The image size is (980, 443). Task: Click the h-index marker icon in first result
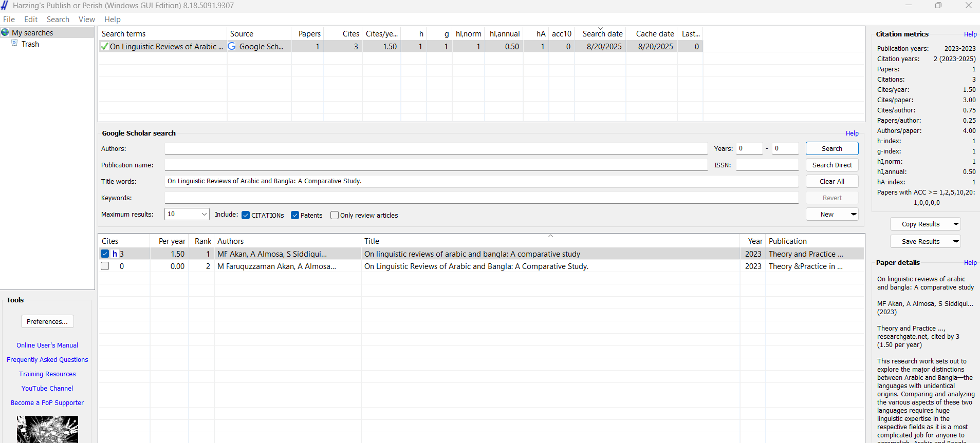coord(115,254)
